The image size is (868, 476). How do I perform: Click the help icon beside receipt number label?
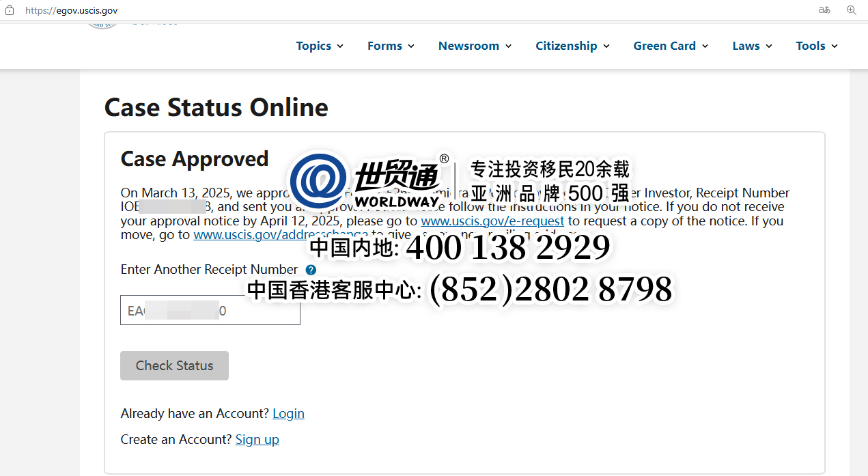click(x=311, y=270)
